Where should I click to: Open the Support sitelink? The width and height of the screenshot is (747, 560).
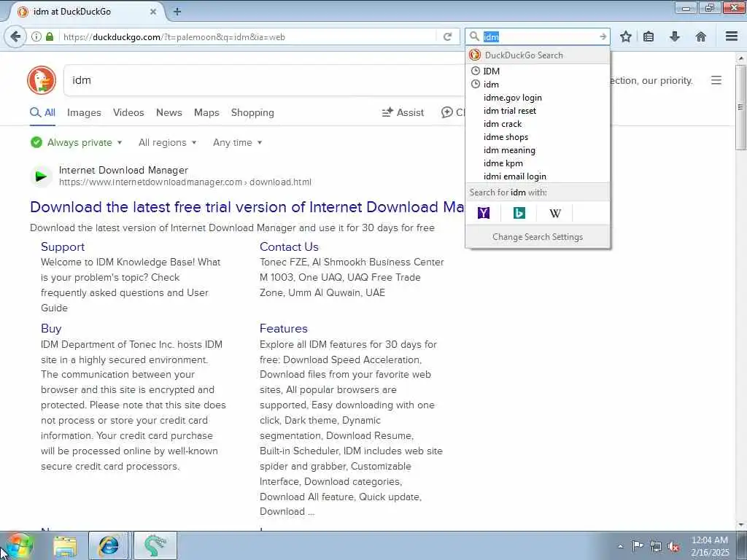(x=63, y=246)
